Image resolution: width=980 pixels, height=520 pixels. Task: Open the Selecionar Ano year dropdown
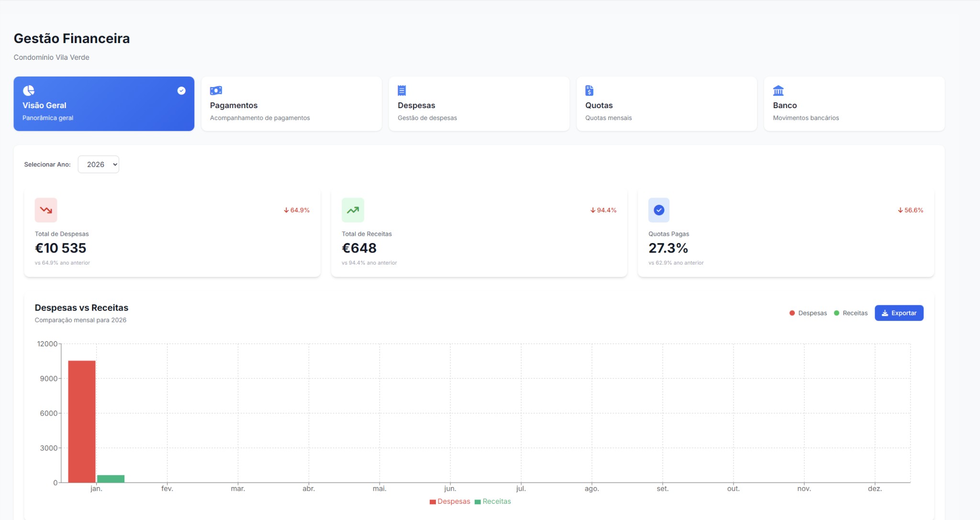pos(99,164)
